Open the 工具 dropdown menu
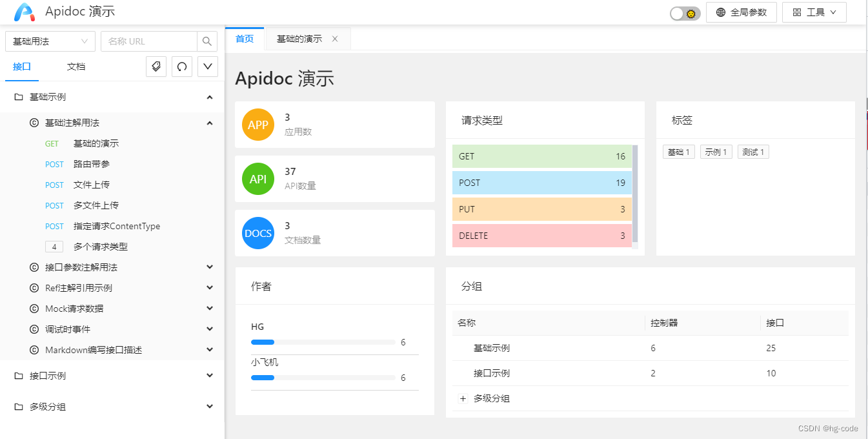This screenshot has width=868, height=439. point(814,12)
